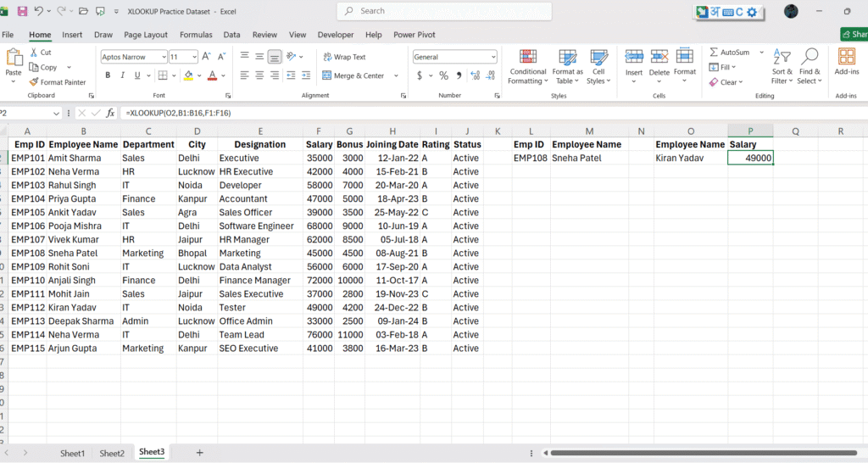Image resolution: width=868 pixels, height=463 pixels.
Task: Click the horizontal scrollbar thumb
Action: pos(704,453)
